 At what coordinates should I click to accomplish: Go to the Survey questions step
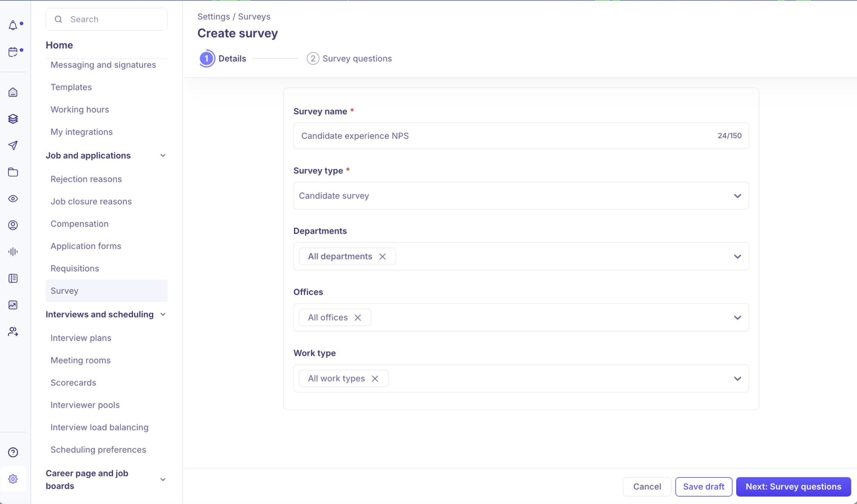(x=349, y=59)
